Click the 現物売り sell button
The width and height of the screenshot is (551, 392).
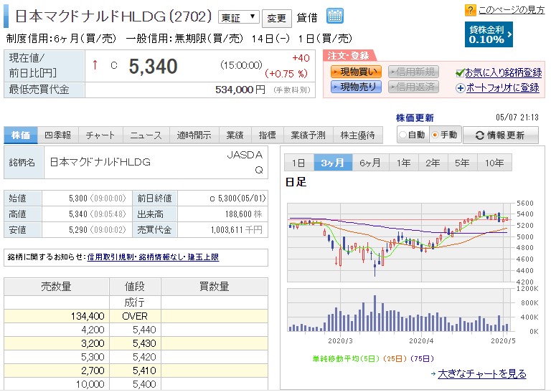click(x=356, y=87)
